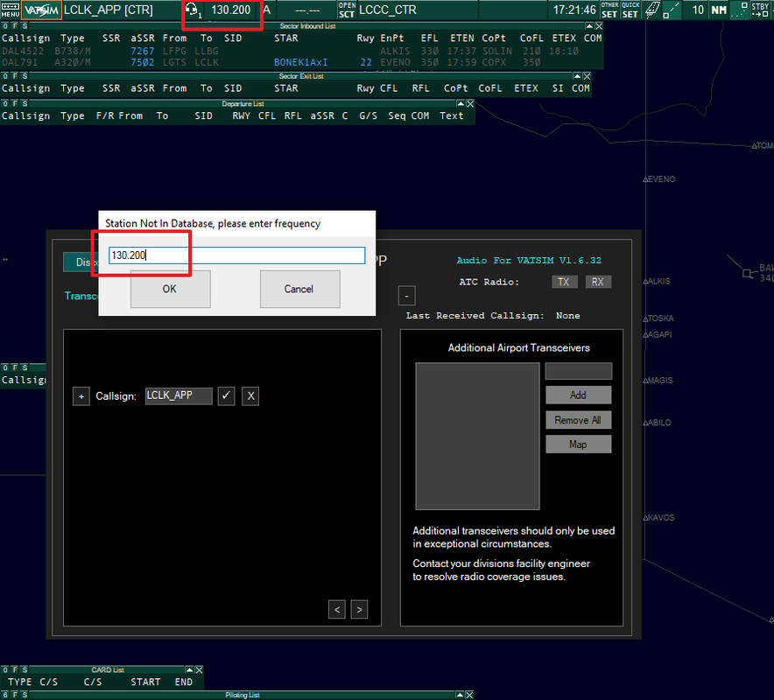Viewport: 774px width, 700px height.
Task: Click the EVENO waypoint on the radar
Action: click(x=659, y=179)
